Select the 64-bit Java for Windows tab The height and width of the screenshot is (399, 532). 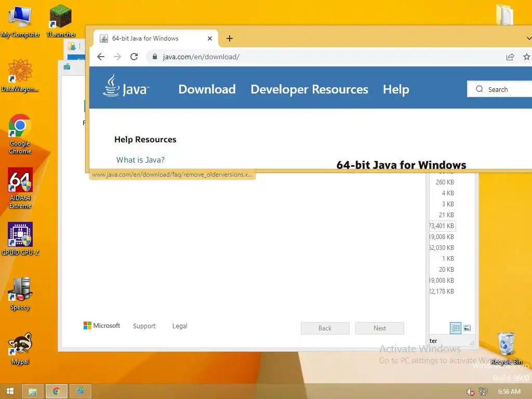(x=155, y=38)
